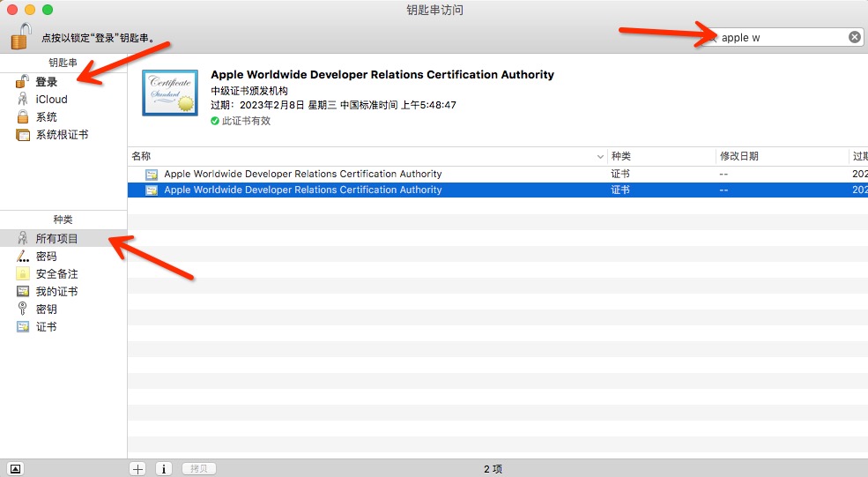Click the search field containing 'apple w'
Screen dimensions: 868x477
[x=783, y=37]
